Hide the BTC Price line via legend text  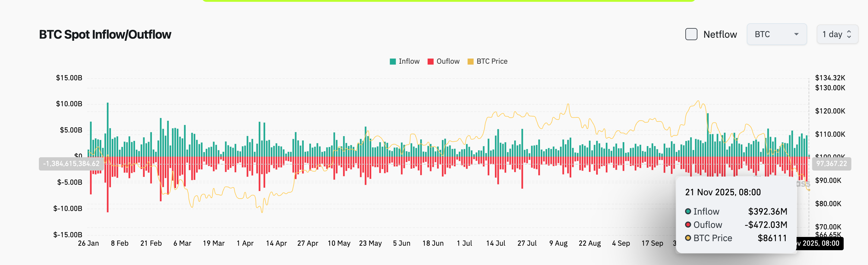492,62
